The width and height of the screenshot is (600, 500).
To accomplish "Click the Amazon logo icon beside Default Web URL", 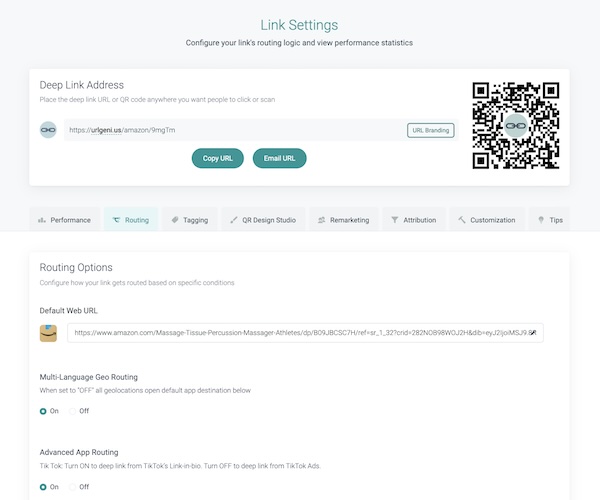I will click(48, 333).
